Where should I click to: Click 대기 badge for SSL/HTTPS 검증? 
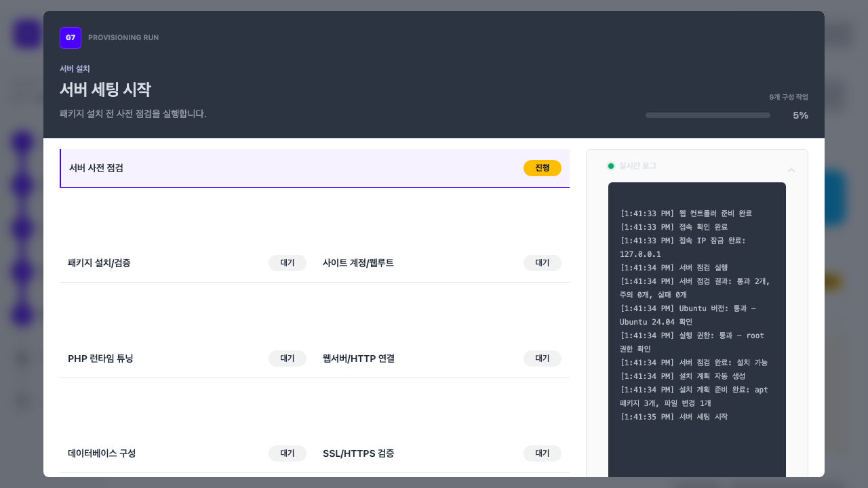click(542, 453)
